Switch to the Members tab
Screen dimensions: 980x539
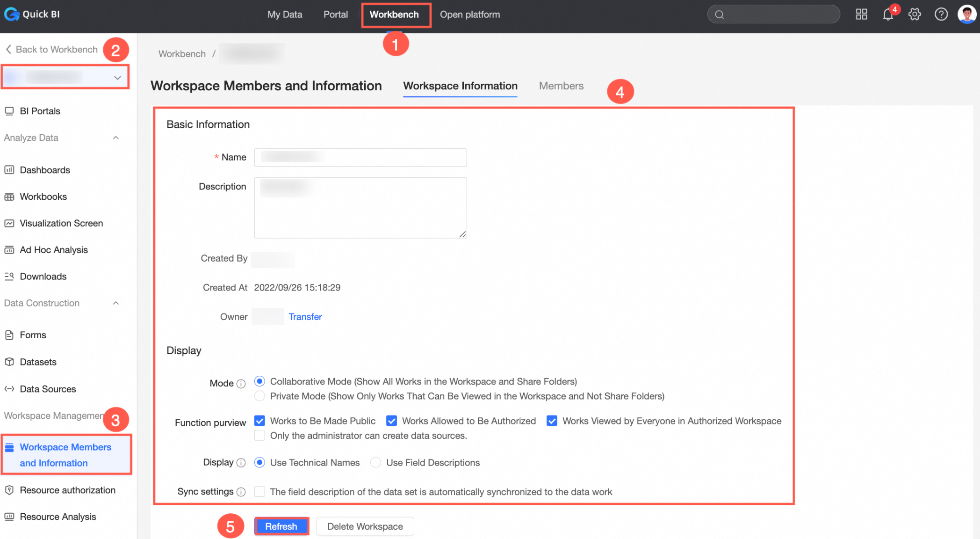(561, 86)
